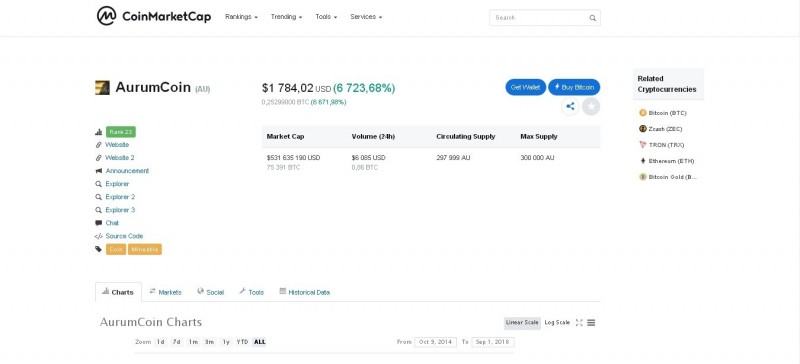Click the Buy Bitcoin button

pyautogui.click(x=574, y=87)
